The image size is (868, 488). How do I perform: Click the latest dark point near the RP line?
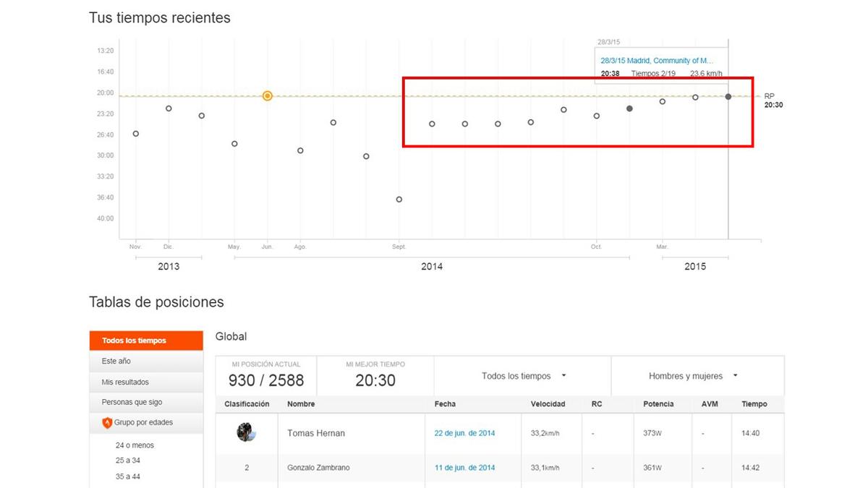point(728,95)
